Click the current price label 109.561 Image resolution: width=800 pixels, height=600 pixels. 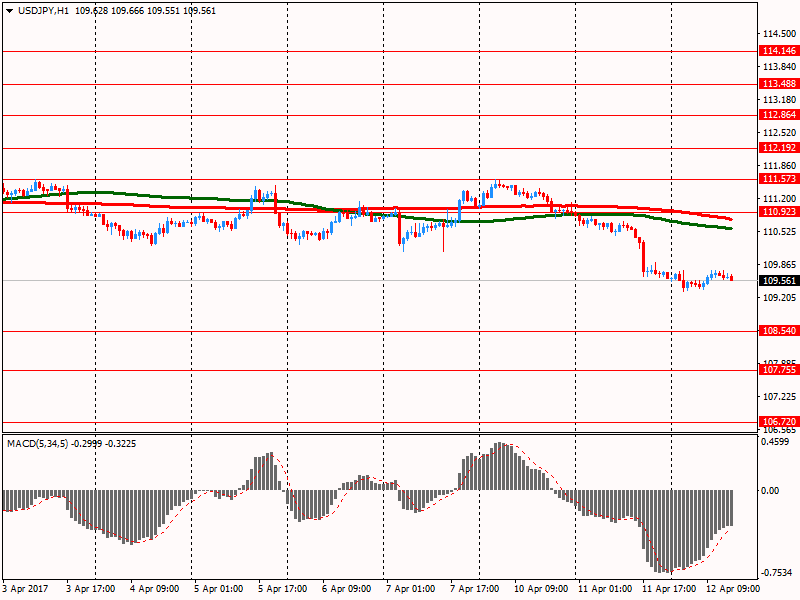(x=779, y=281)
